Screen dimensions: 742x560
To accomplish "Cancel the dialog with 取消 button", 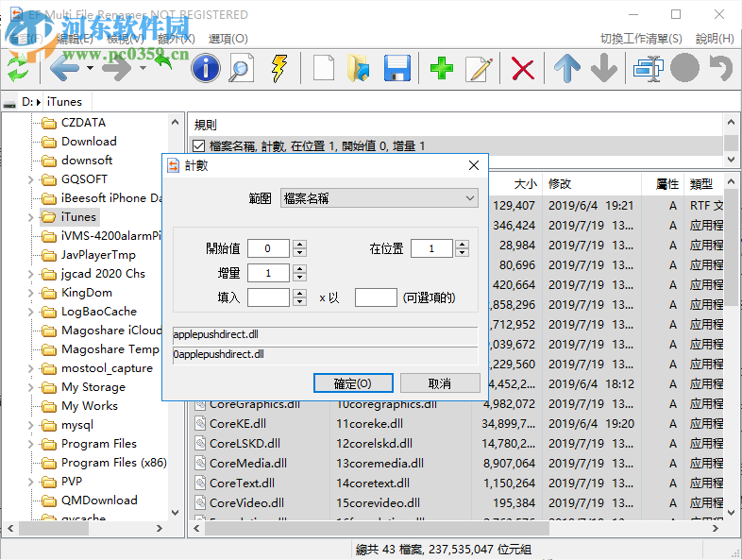I will coord(440,383).
